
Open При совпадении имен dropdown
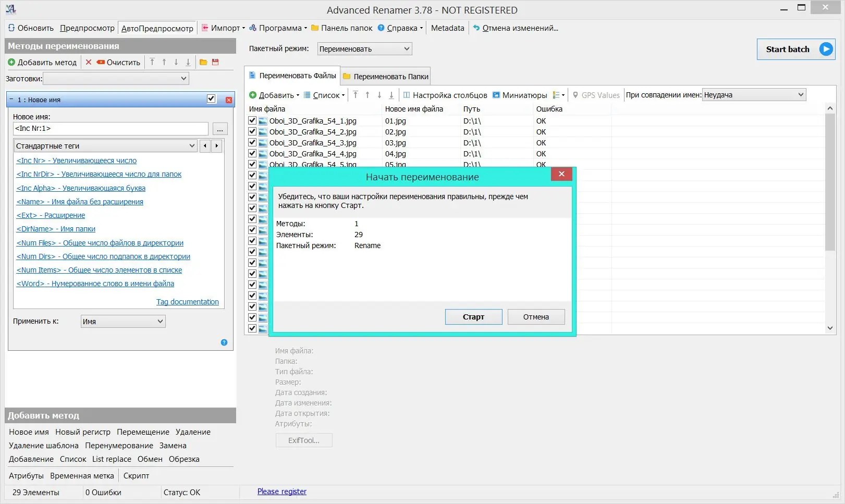[754, 95]
